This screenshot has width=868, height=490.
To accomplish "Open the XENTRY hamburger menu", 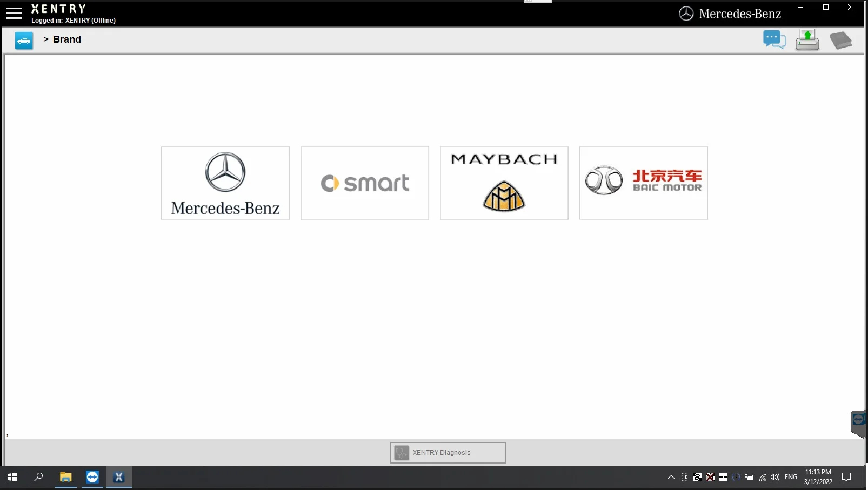I will [x=14, y=13].
